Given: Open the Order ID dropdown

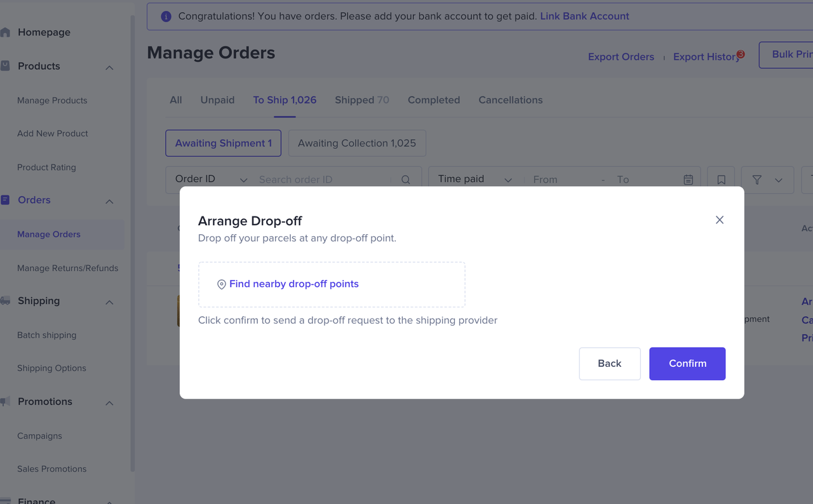Looking at the screenshot, I should (211, 180).
